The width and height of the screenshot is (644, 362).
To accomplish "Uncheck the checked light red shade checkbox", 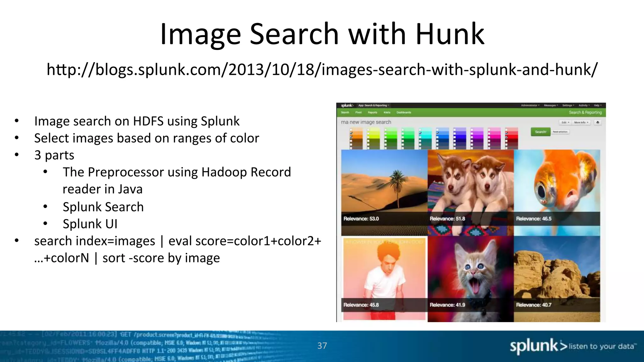I will [x=506, y=133].
